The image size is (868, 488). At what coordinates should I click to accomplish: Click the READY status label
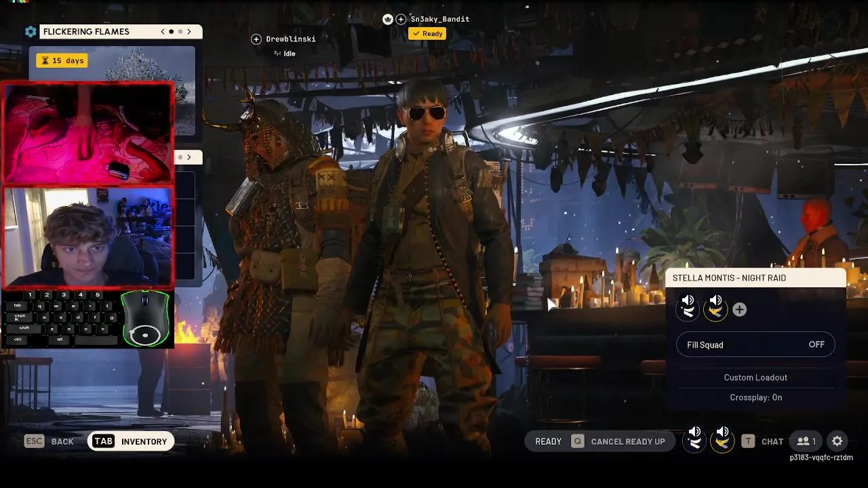548,442
